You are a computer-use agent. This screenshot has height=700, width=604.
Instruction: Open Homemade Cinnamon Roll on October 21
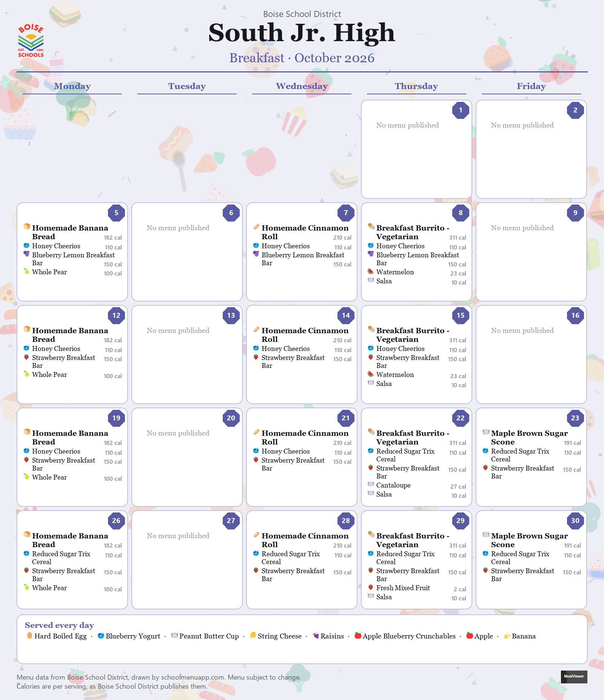305,437
